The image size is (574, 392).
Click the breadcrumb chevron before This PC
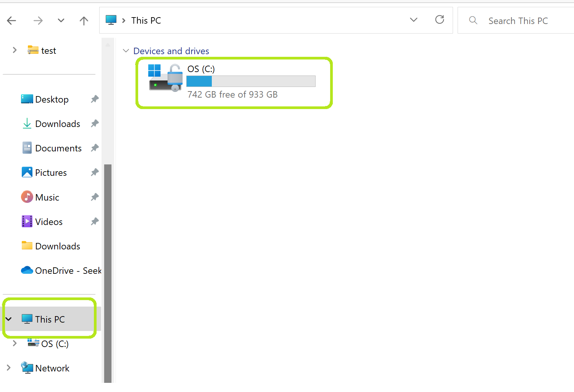pyautogui.click(x=124, y=21)
